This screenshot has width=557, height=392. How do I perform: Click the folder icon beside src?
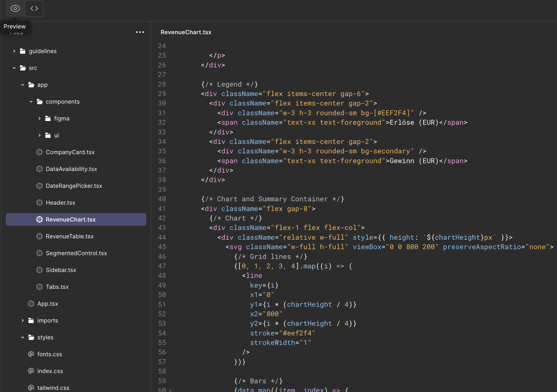(22, 68)
